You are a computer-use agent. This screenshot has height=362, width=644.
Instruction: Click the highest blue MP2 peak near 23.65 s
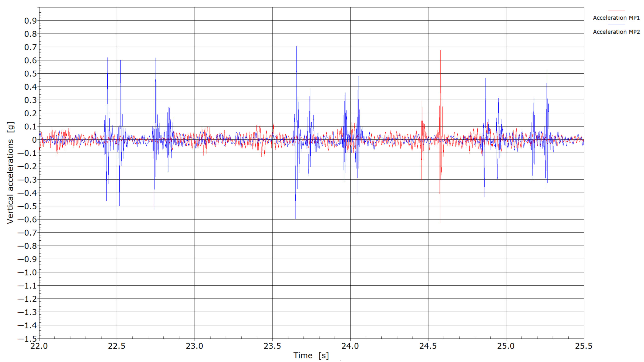coord(296,47)
